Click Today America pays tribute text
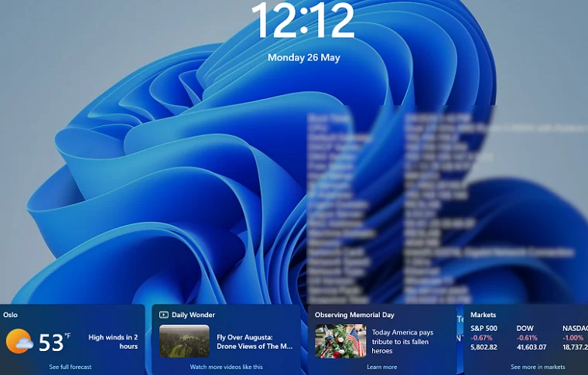588x375 pixels. coord(402,342)
